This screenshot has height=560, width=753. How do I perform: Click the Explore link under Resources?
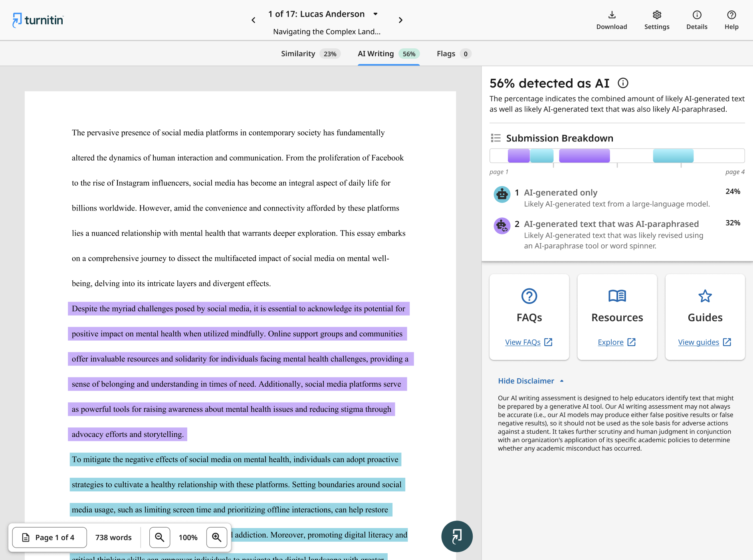[x=610, y=342]
